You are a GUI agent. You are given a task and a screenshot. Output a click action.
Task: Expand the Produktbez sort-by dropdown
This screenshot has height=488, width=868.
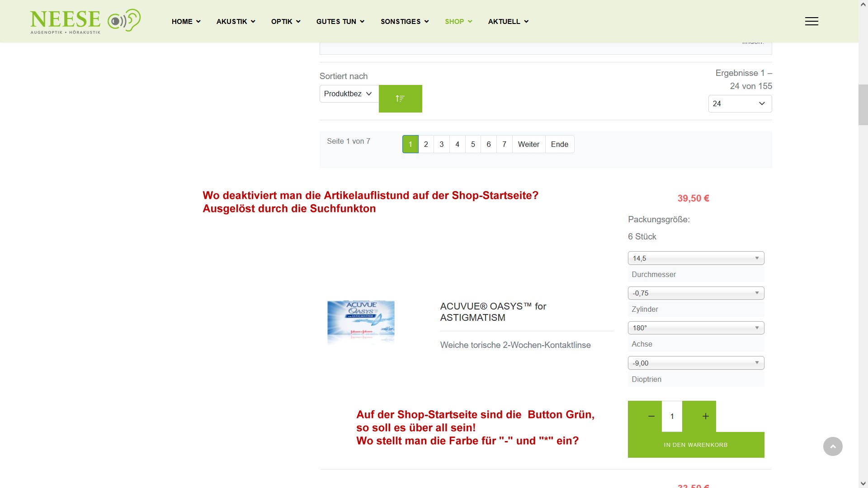[x=349, y=94]
